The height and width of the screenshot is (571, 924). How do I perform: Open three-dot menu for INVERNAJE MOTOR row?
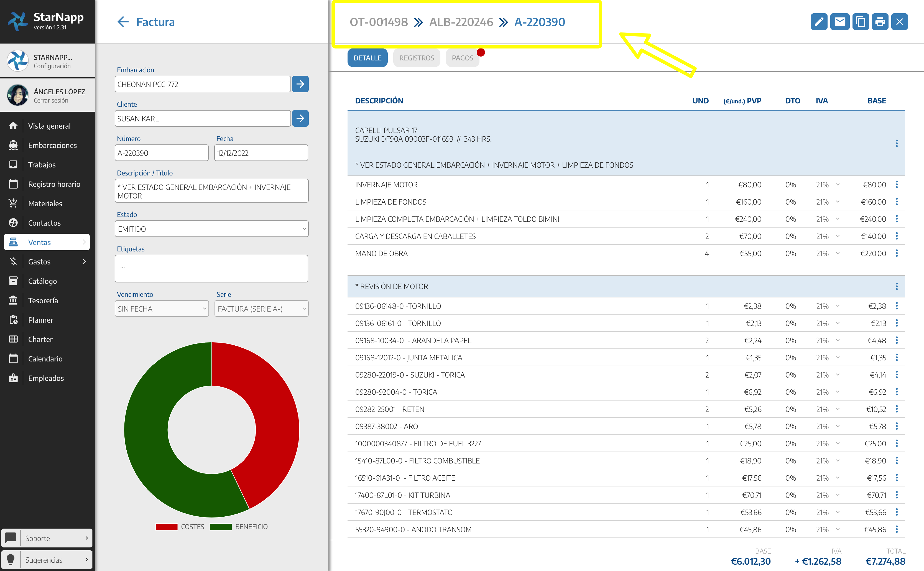897,185
